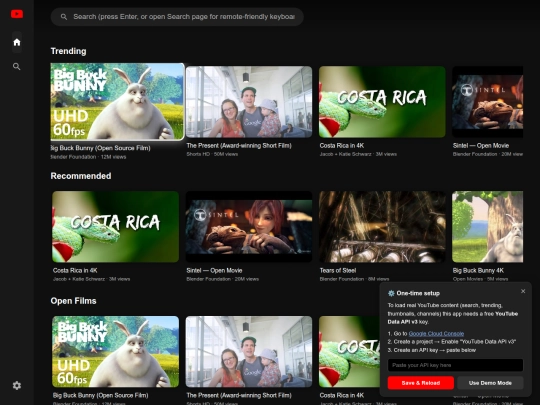Image resolution: width=540 pixels, height=405 pixels.
Task: Open Sintel thumbnail in Trending row
Action: pos(488,102)
